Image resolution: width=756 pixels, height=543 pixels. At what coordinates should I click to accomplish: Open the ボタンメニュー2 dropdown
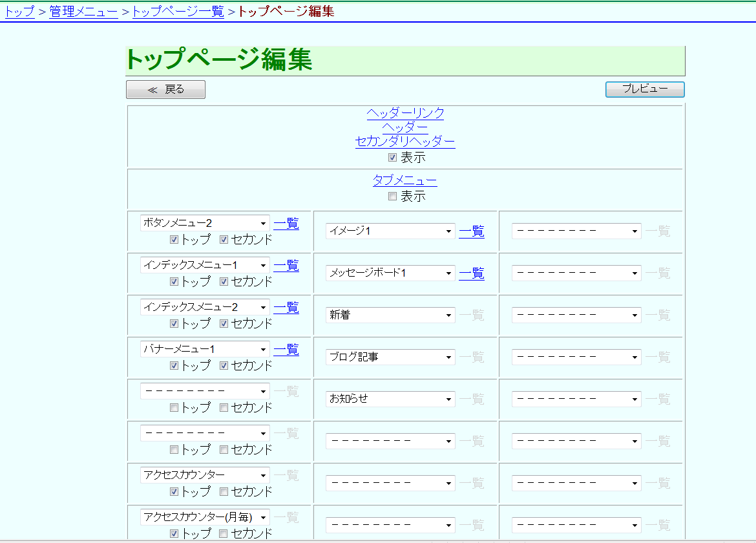(205, 223)
